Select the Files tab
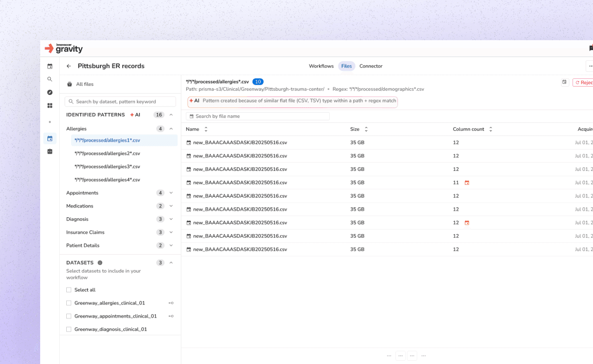 click(346, 66)
